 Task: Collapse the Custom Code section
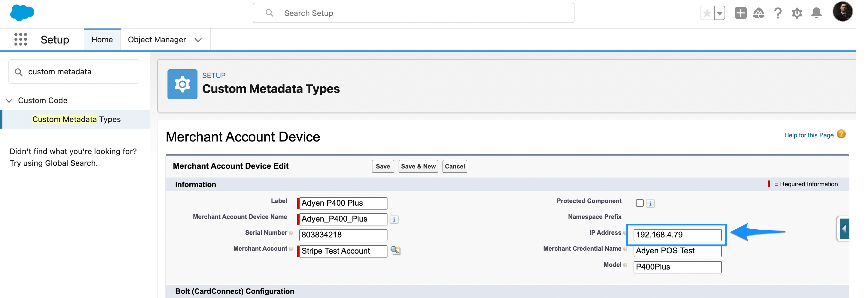pos(9,101)
